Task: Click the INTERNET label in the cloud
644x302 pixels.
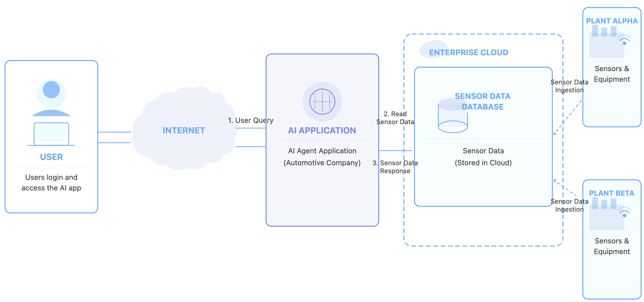Action: pyautogui.click(x=184, y=130)
